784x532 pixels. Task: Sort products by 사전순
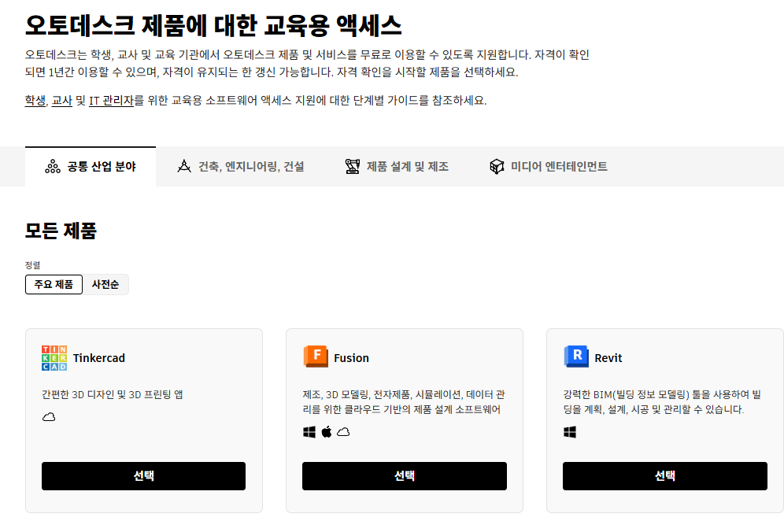coord(105,285)
